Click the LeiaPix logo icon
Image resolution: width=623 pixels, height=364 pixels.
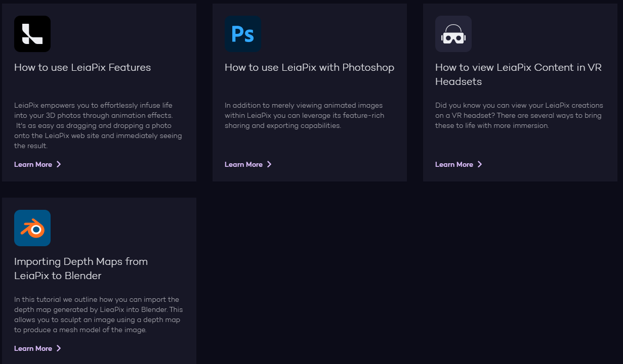32,34
